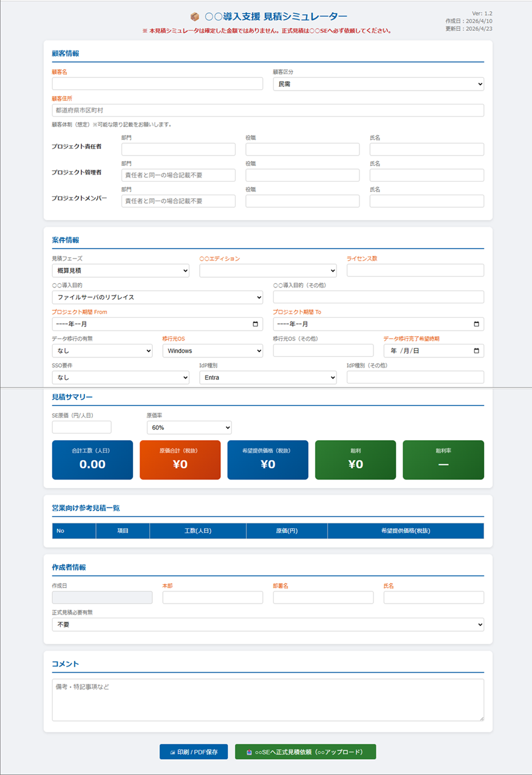Click the 希望提供価格(税抜) table column header
The width and height of the screenshot is (532, 775).
(x=406, y=531)
